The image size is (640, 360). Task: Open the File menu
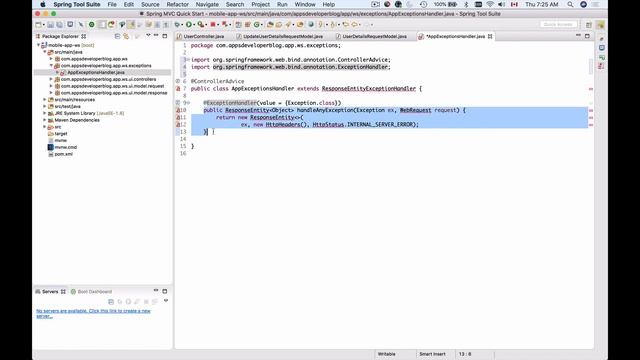click(x=112, y=4)
